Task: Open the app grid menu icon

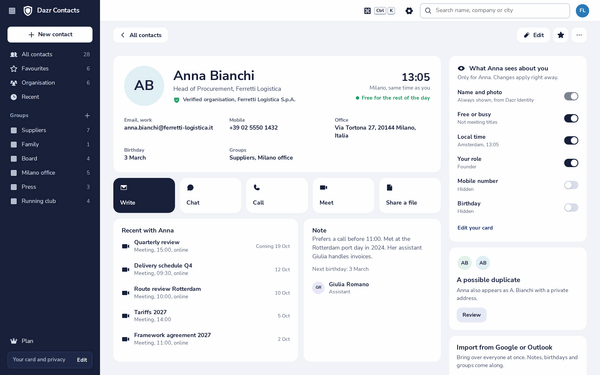Action: click(x=12, y=11)
